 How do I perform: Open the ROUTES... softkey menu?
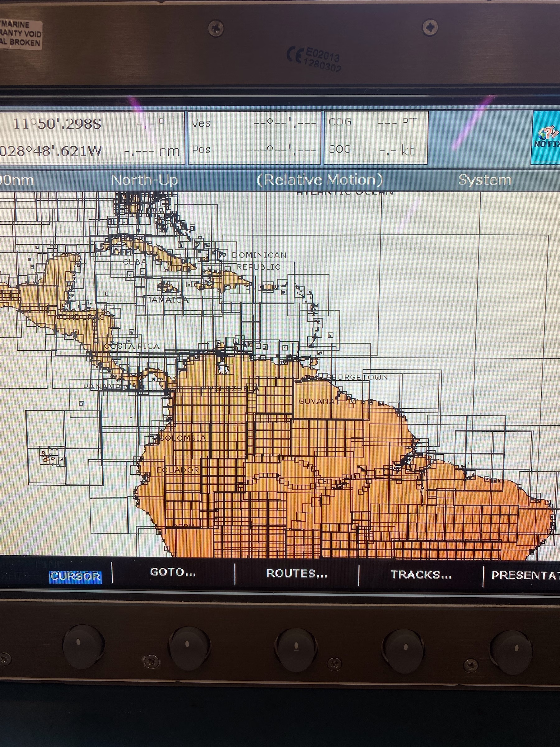tap(296, 573)
